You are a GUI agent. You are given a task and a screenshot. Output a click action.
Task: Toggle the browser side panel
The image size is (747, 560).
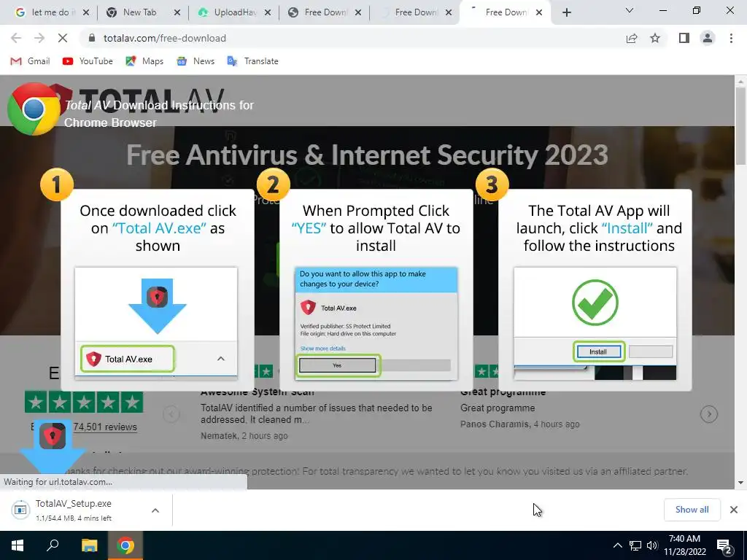(x=684, y=38)
